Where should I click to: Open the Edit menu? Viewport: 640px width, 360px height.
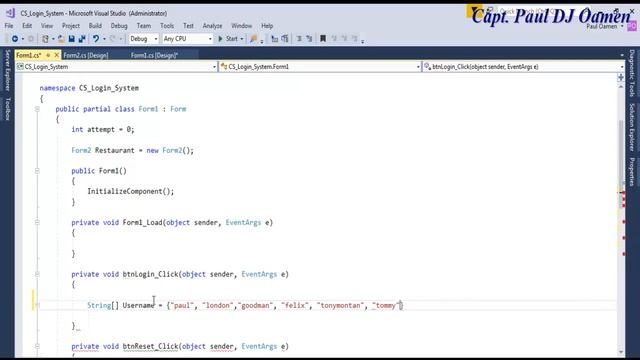[27, 26]
